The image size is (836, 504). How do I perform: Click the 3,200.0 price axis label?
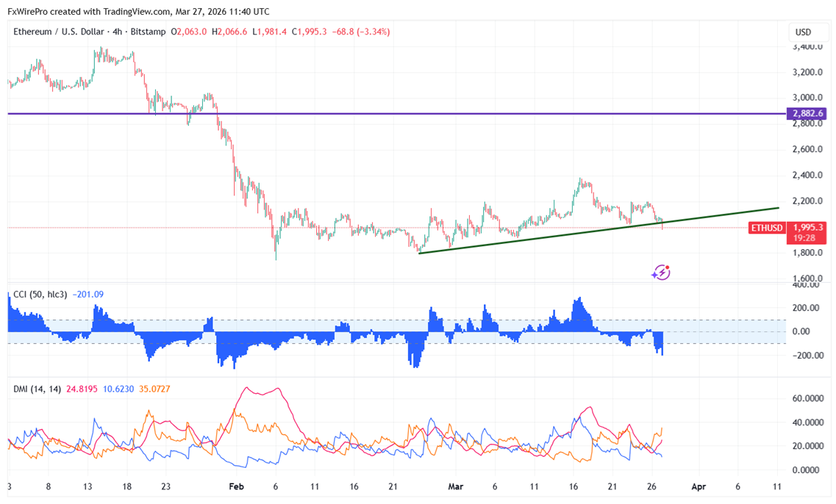click(x=807, y=72)
